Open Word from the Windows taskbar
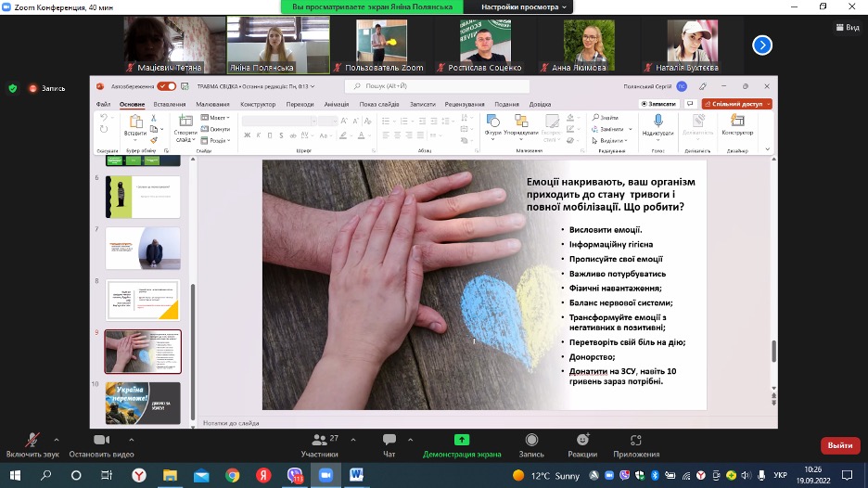Viewport: 868px width, 488px height. click(356, 475)
